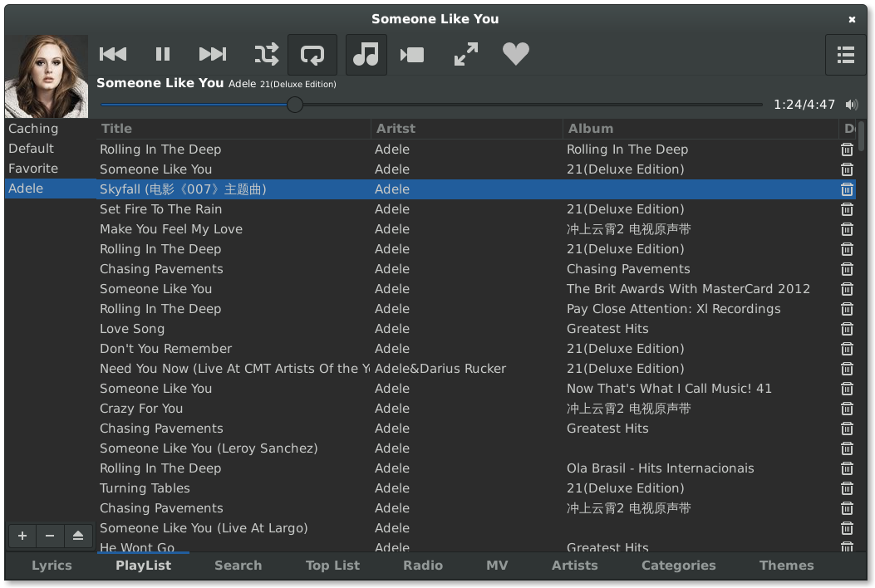
Task: Delete Don't You Remember with trash icon
Action: [847, 349]
